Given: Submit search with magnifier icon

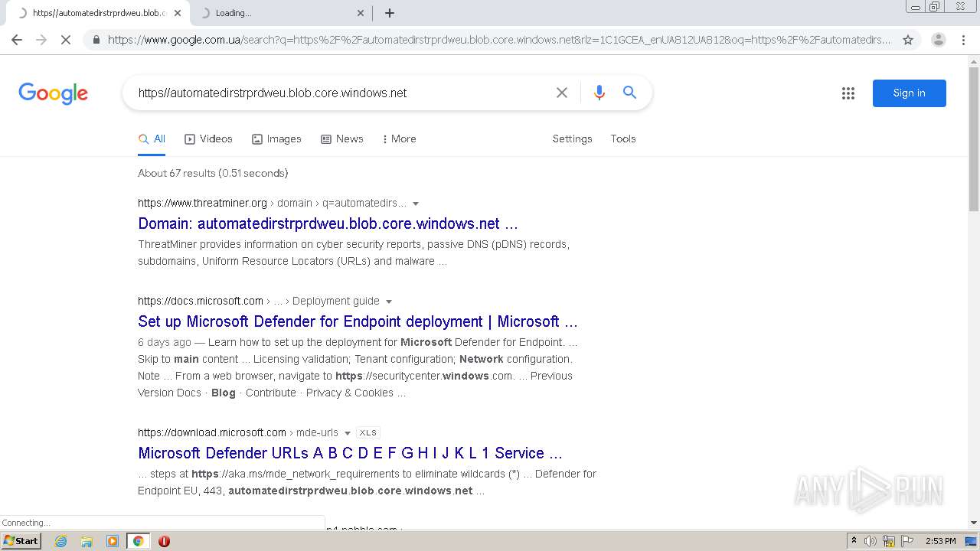Looking at the screenshot, I should (x=629, y=93).
